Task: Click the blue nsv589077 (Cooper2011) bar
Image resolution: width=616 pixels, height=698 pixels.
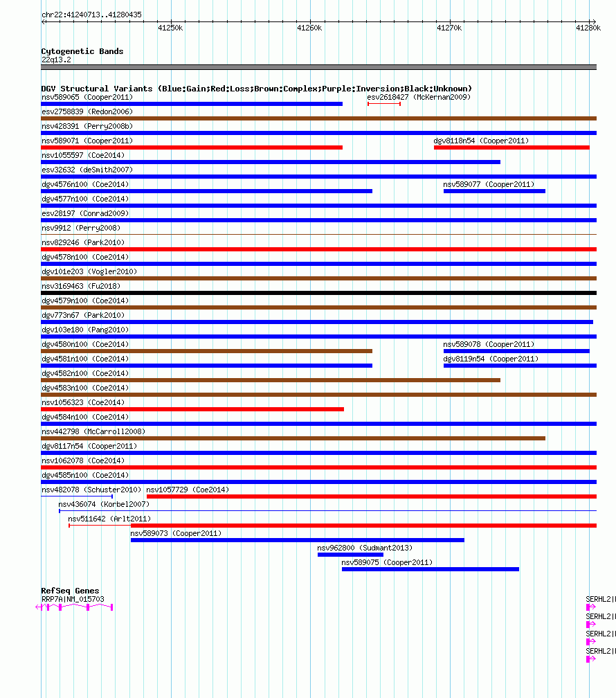Action: [x=494, y=191]
